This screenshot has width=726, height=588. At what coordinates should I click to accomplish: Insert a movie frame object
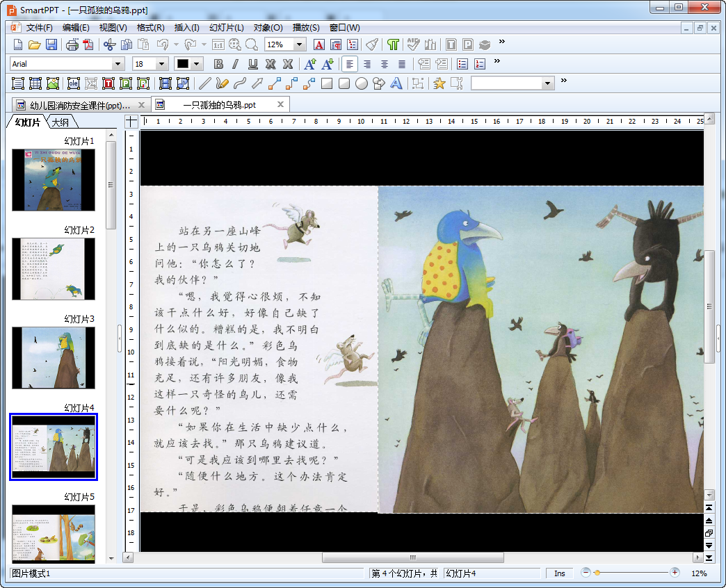[x=166, y=83]
